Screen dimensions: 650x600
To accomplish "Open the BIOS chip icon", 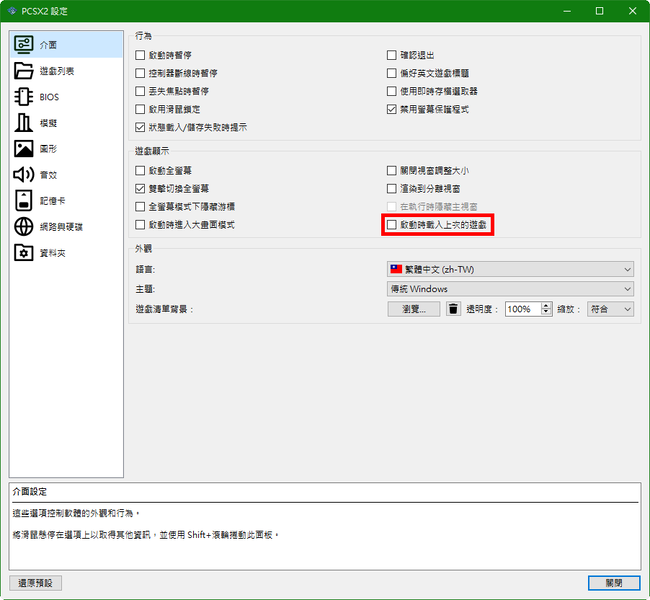I will (x=24, y=97).
